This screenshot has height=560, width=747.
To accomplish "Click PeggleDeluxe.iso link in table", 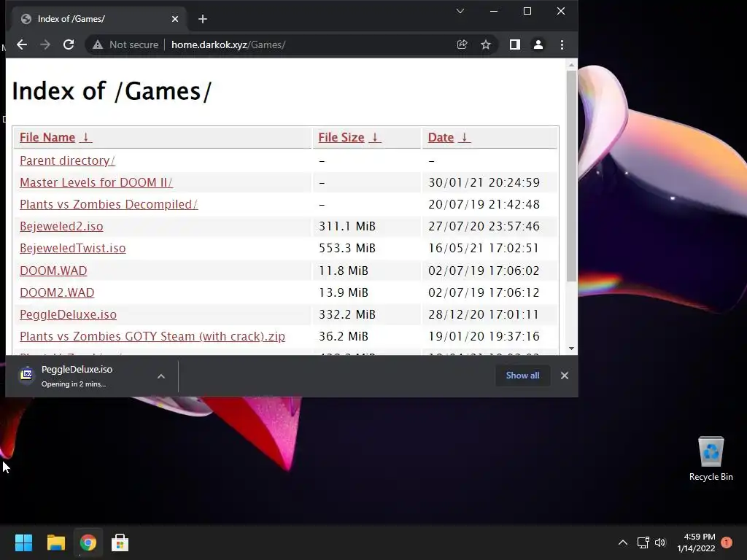I will pyautogui.click(x=68, y=314).
